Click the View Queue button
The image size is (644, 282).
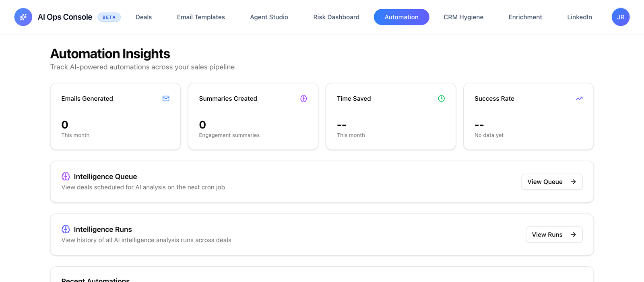pyautogui.click(x=552, y=182)
